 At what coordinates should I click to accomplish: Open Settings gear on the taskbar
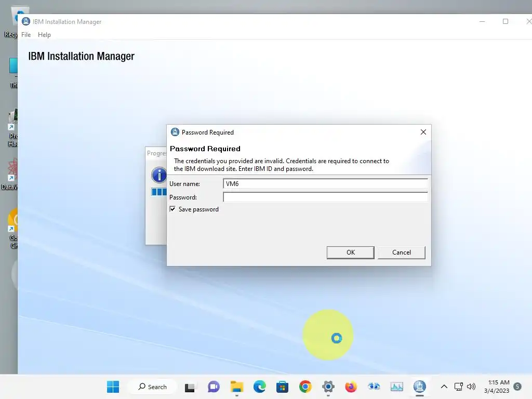328,387
